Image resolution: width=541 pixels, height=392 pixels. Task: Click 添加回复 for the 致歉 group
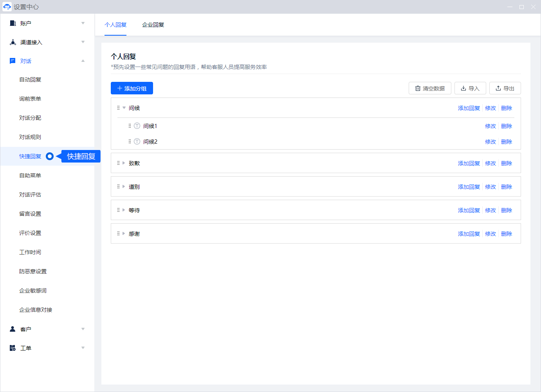pos(469,163)
